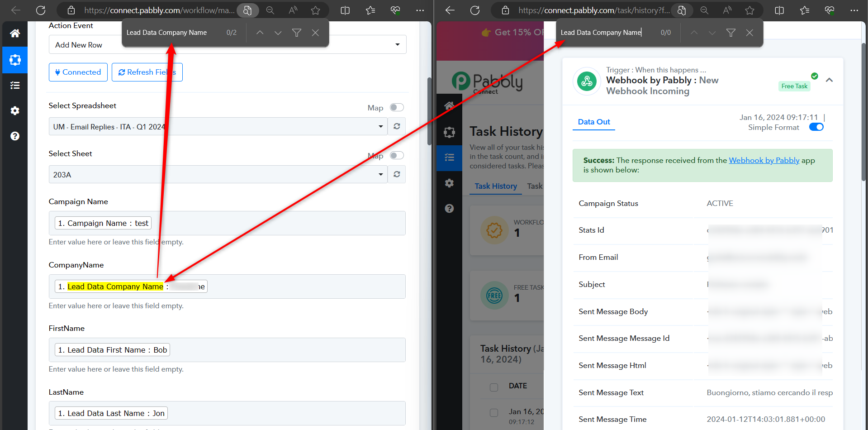
Task: Collapse the Webhook trigger panel with chevron
Action: pos(829,80)
